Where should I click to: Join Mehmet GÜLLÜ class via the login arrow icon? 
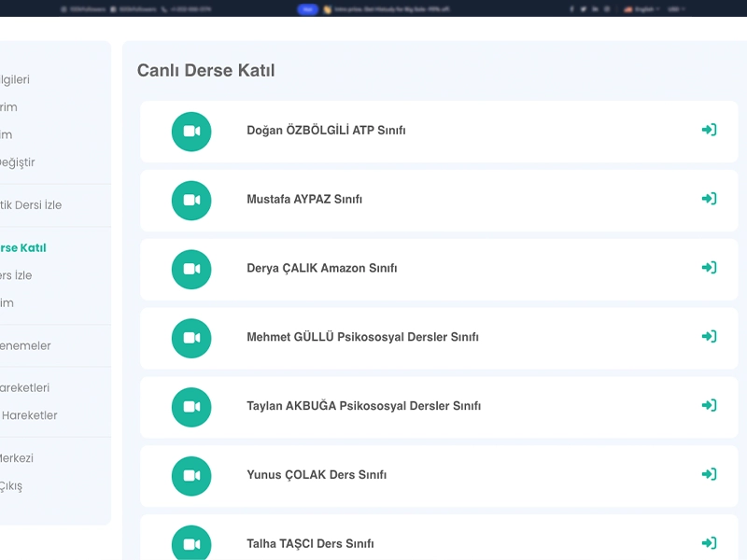(x=709, y=336)
